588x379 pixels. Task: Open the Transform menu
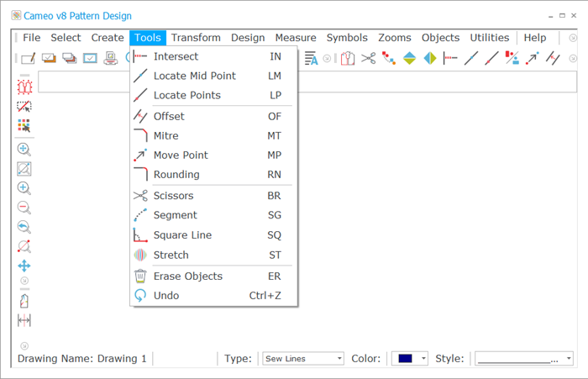(x=196, y=38)
